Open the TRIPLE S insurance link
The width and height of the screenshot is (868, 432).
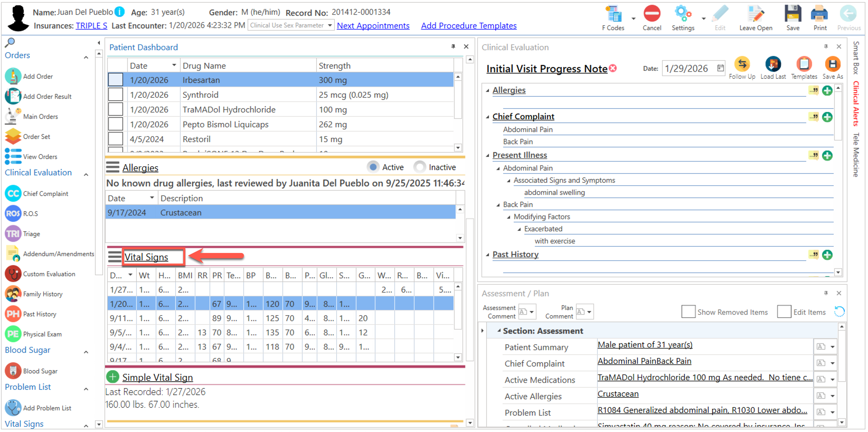91,26
